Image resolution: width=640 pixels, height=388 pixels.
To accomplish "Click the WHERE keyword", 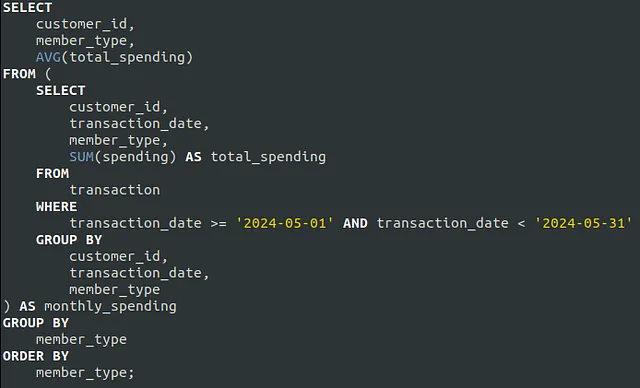I will pos(56,206).
